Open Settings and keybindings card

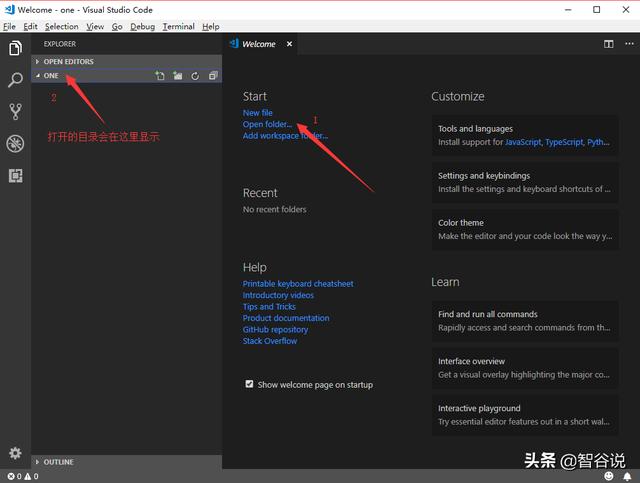pos(525,182)
